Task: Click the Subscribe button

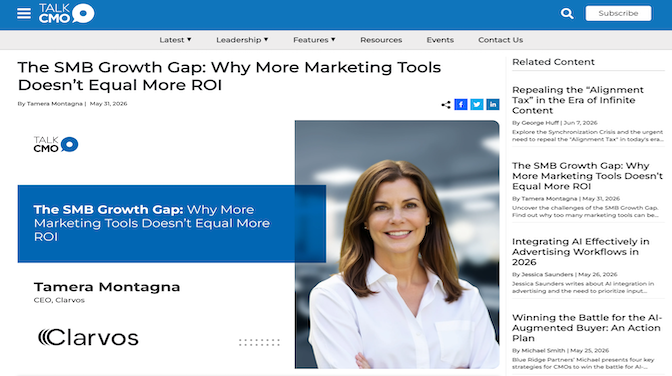Action: click(x=618, y=13)
